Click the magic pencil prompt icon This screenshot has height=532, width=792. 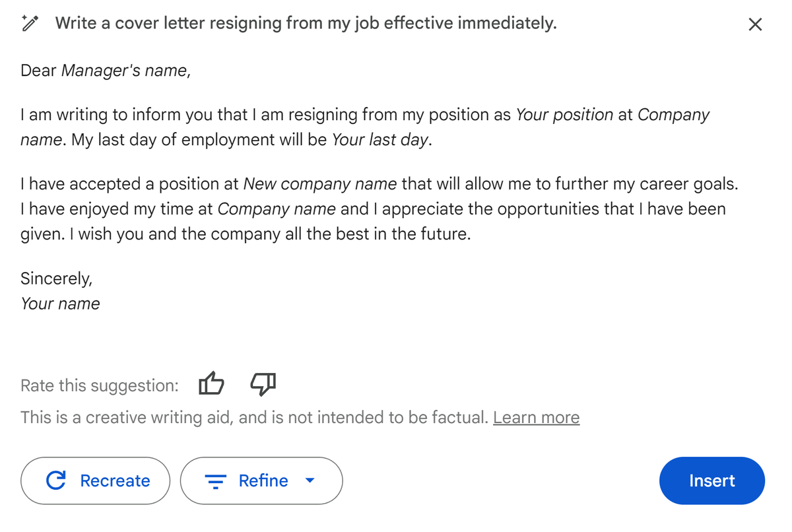(30, 23)
